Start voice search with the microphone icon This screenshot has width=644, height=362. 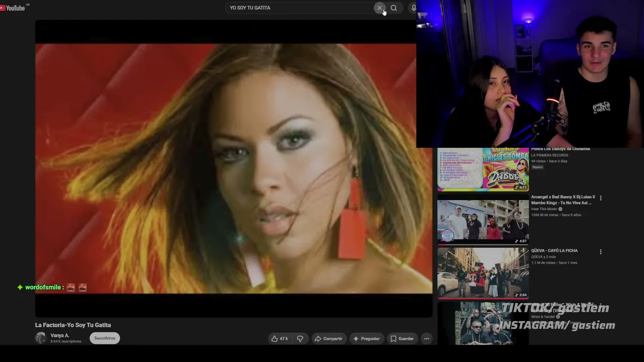tap(414, 8)
